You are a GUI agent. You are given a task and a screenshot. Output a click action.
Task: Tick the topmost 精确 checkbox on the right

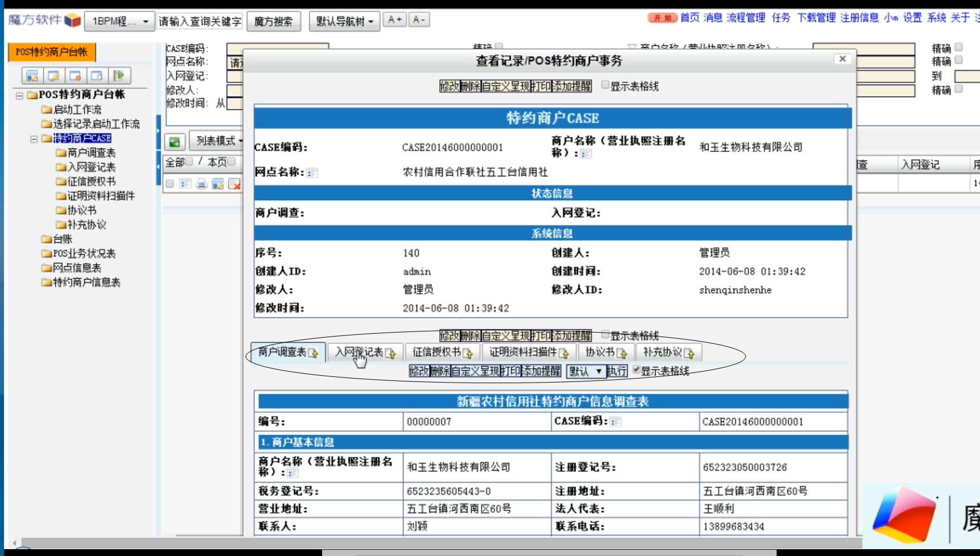tap(958, 47)
